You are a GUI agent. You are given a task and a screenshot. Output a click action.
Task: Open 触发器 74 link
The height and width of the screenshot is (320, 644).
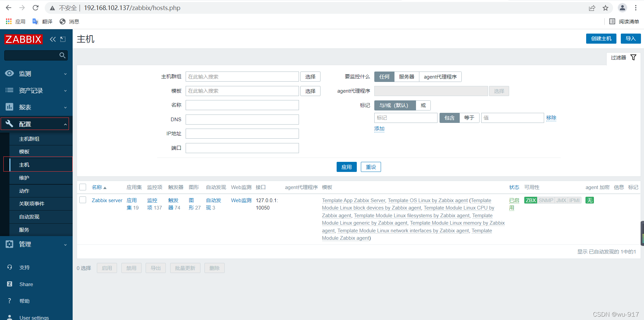coord(174,204)
